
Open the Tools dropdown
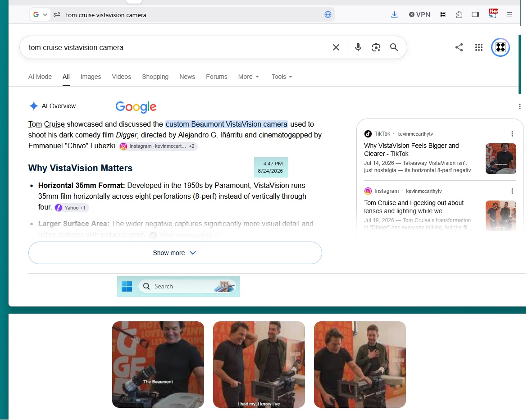[x=282, y=77]
